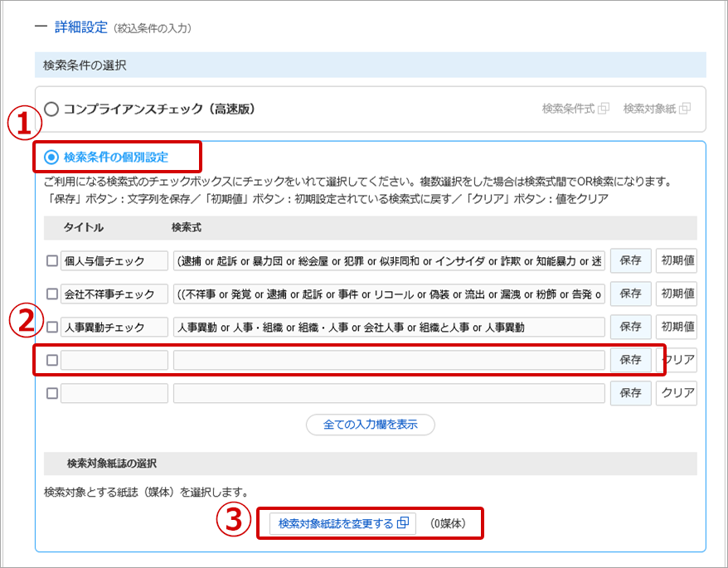Check the 個人与信チェック checkbox
The image size is (728, 568).
[52, 261]
